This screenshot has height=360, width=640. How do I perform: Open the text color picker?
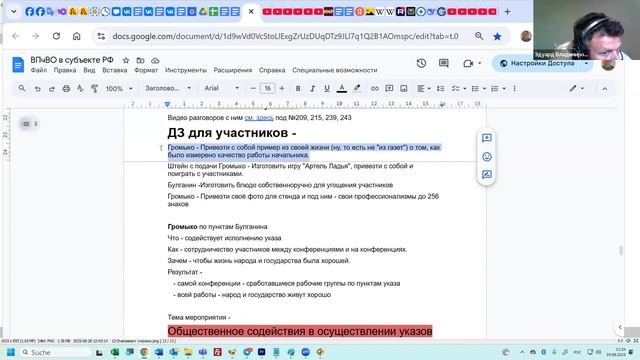coord(342,89)
